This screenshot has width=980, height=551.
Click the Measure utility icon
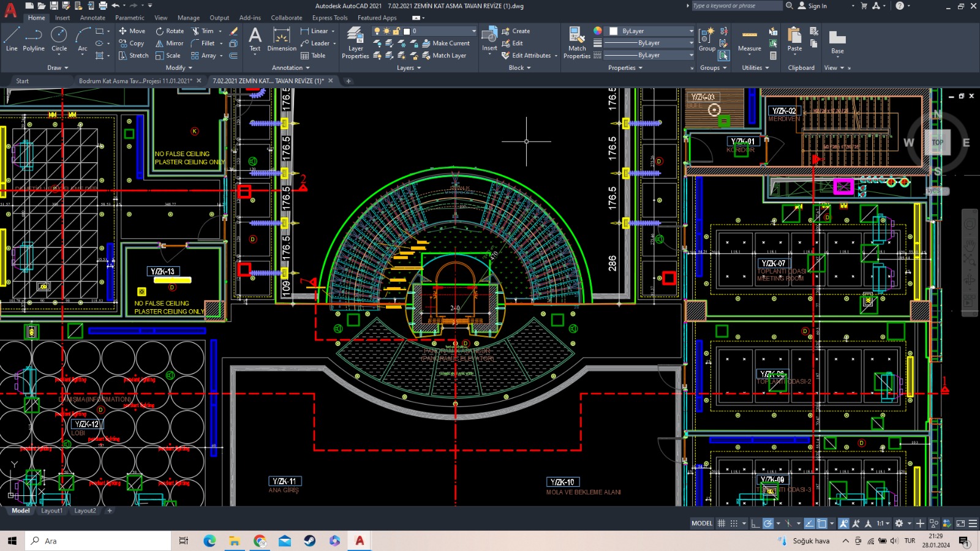(x=749, y=39)
